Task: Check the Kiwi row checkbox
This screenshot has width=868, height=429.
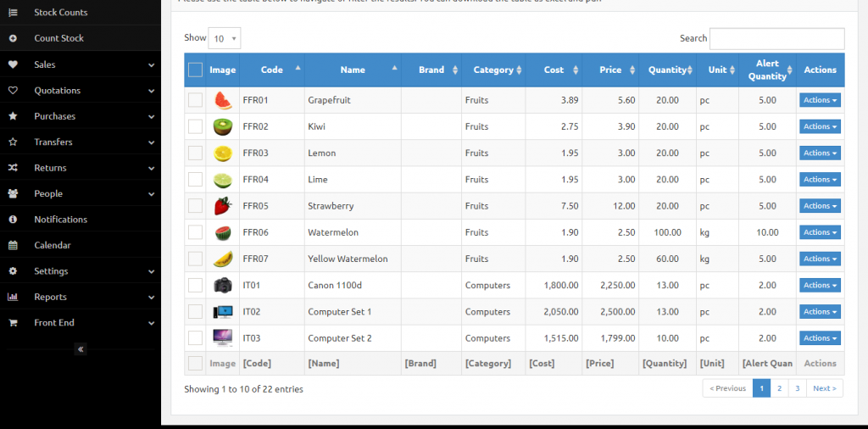Action: (195, 127)
